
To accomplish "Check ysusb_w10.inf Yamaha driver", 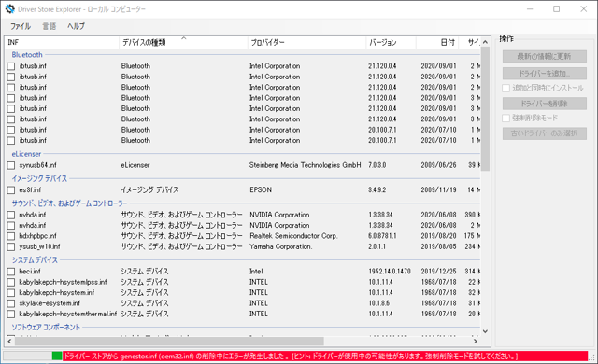I will (x=11, y=246).
